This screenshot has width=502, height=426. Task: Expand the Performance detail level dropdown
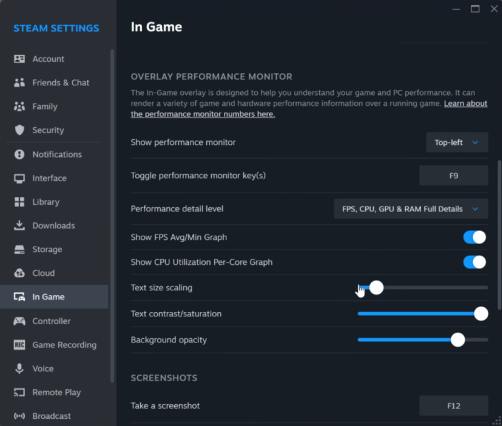[x=411, y=209]
